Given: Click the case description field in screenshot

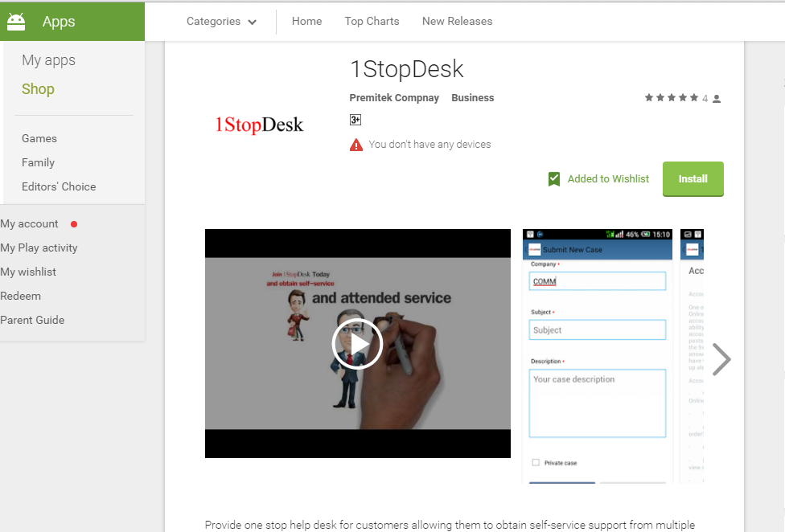Looking at the screenshot, I should (598, 403).
